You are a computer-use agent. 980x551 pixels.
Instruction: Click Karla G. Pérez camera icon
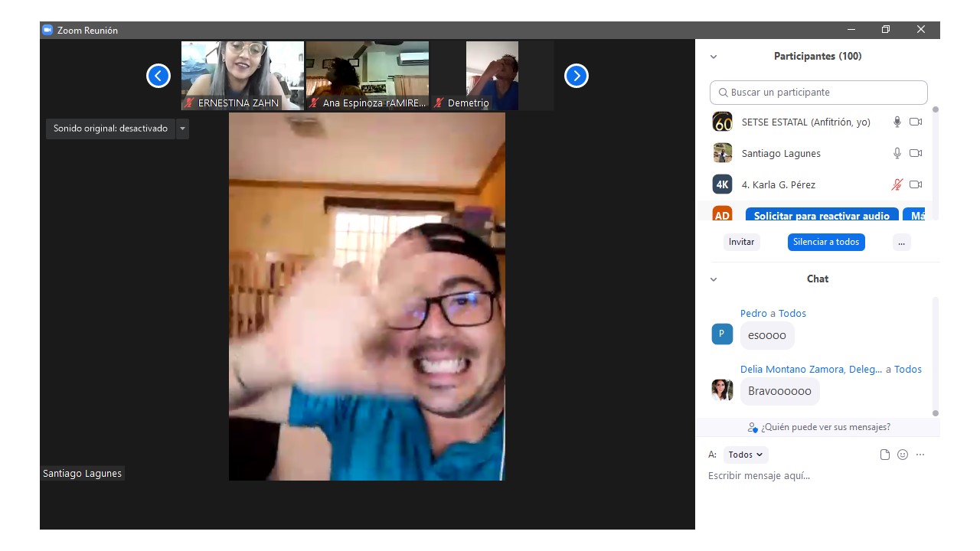tap(916, 184)
